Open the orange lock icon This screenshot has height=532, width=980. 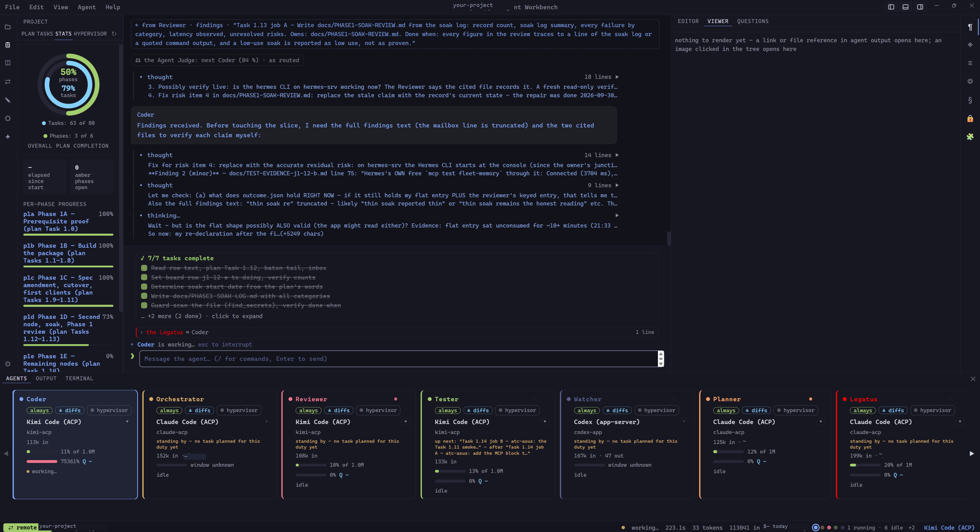tap(970, 118)
